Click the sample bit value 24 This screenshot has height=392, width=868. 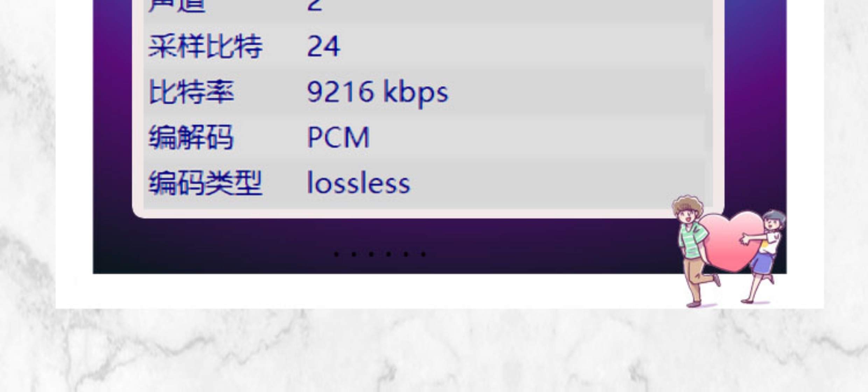[x=323, y=46]
